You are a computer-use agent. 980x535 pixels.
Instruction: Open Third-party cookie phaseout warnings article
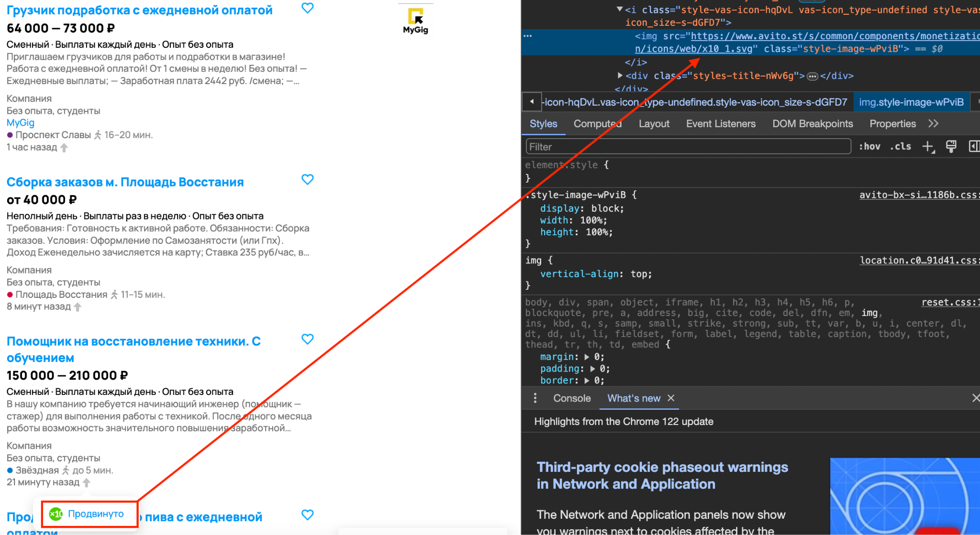(x=662, y=476)
